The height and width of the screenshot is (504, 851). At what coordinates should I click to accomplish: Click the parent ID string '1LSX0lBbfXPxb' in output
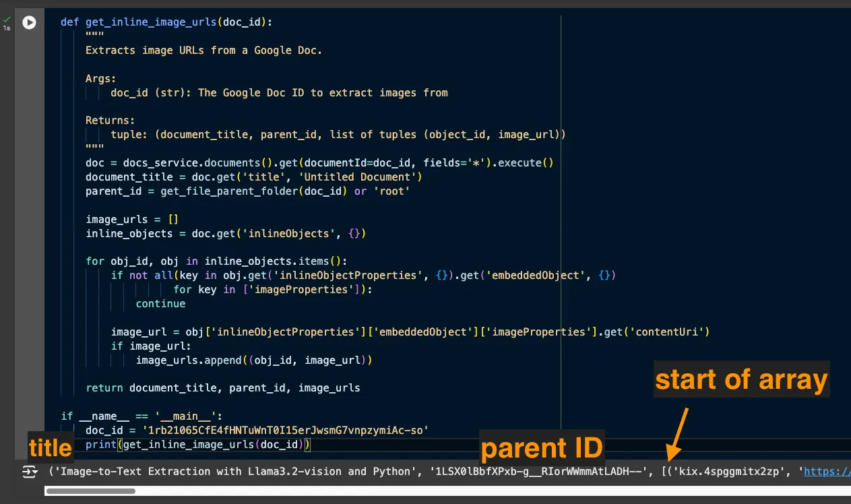pyautogui.click(x=538, y=472)
